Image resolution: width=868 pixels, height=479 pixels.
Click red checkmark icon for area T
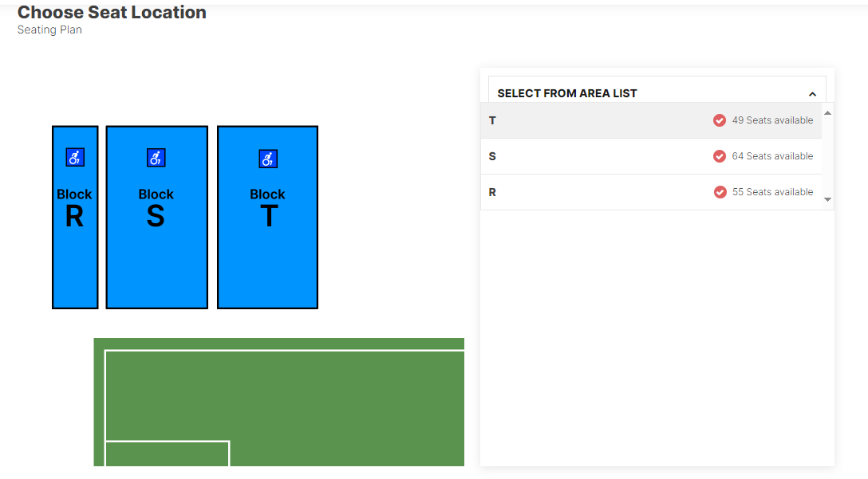point(720,120)
